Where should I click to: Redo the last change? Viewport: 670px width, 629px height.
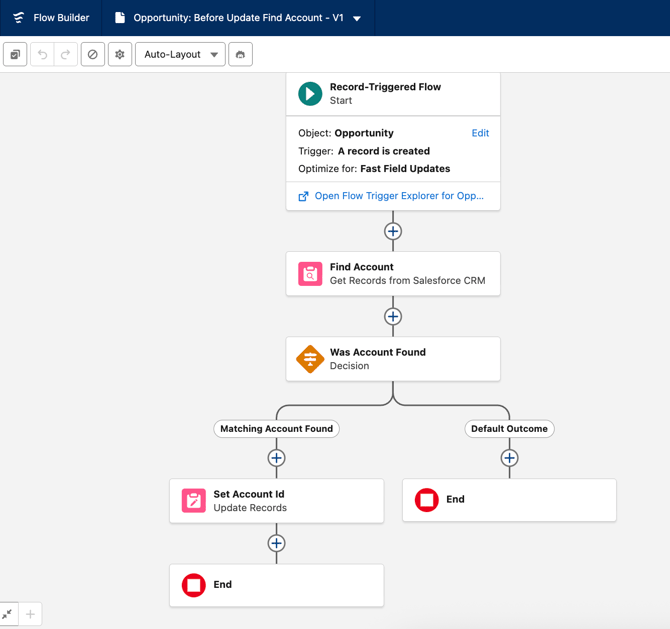[x=65, y=54]
